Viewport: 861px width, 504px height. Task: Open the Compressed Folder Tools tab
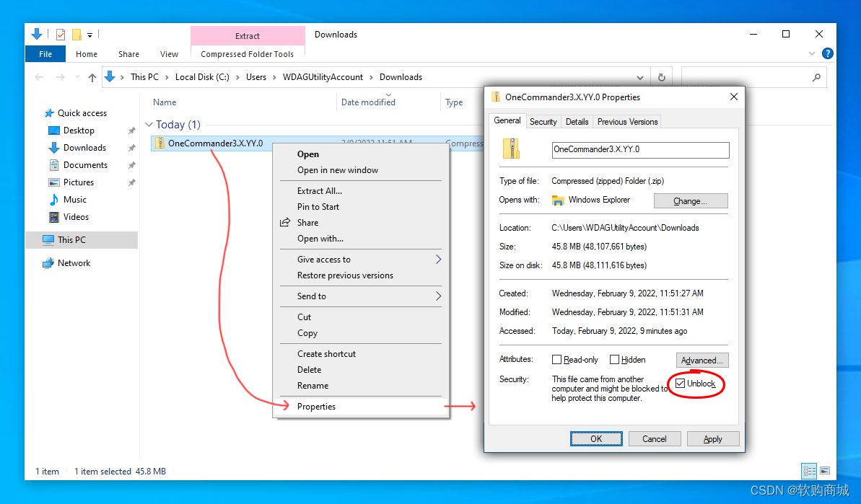pyautogui.click(x=247, y=54)
